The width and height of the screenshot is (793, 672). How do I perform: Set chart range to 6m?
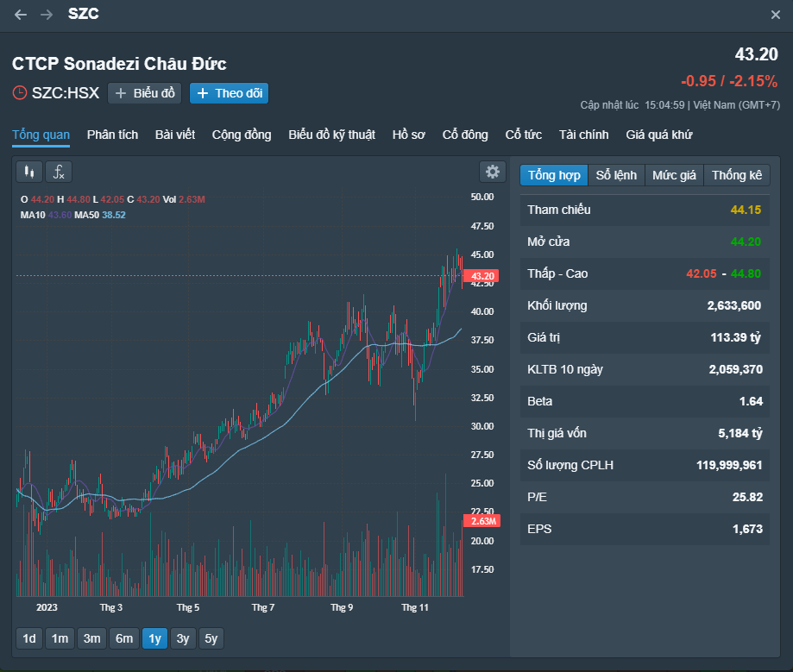(124, 638)
